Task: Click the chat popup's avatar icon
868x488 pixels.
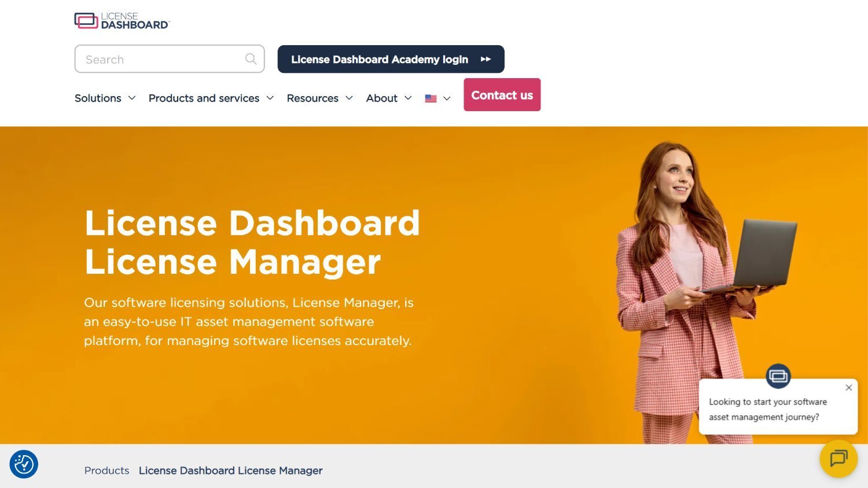Action: (x=778, y=376)
